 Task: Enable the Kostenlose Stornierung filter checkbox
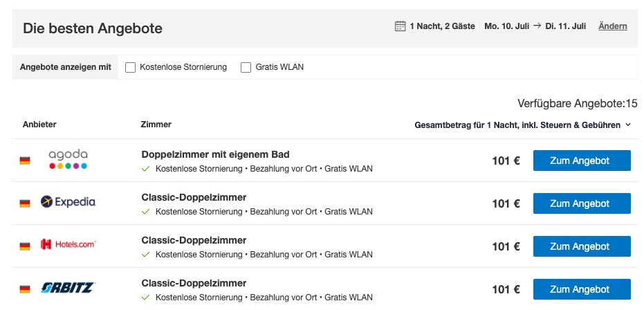pos(130,67)
